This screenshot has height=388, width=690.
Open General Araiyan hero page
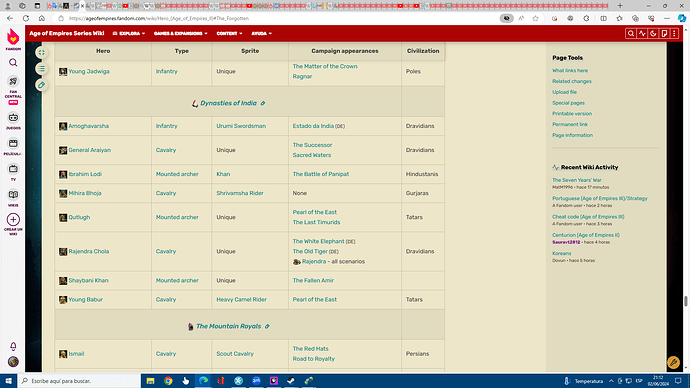(89, 150)
